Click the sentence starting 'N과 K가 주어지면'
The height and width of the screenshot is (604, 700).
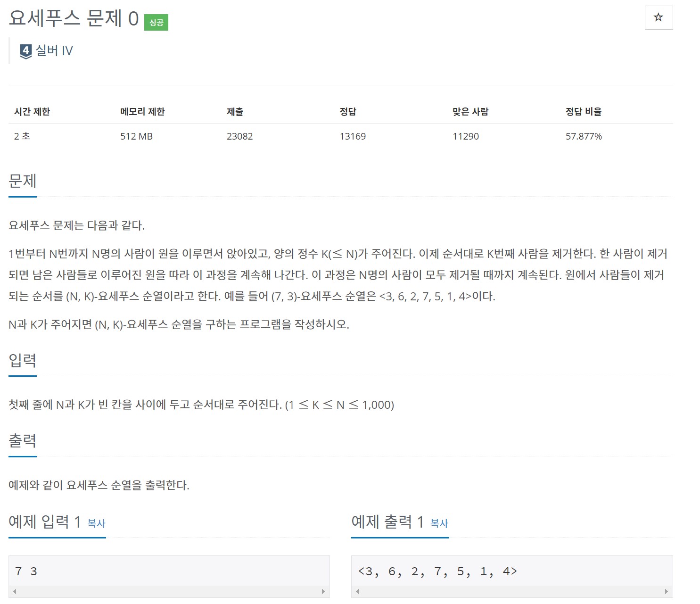click(x=179, y=324)
